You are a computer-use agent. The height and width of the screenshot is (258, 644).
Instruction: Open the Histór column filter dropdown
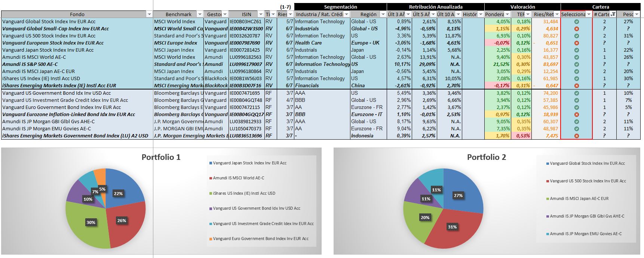481,14
